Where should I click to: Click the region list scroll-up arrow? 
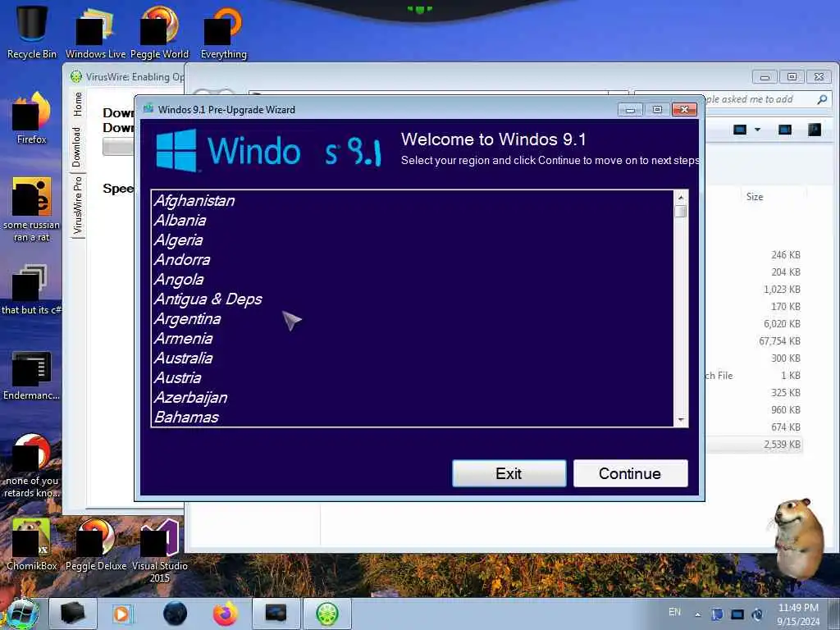[x=681, y=197]
